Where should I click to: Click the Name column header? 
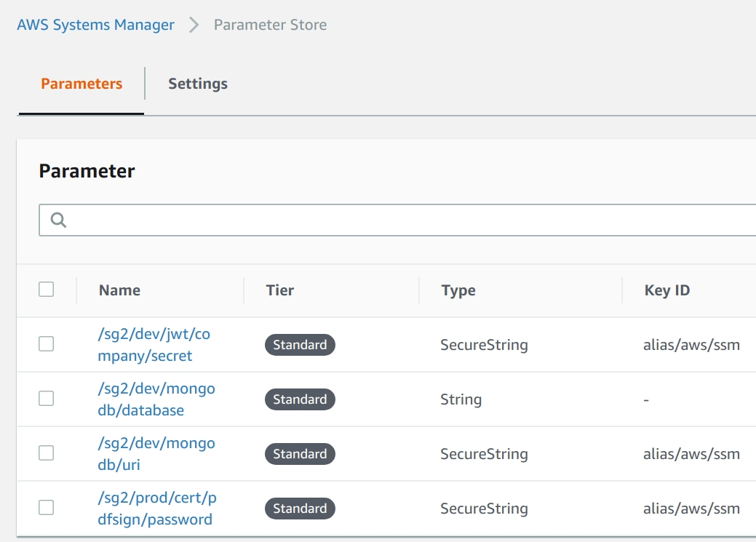119,290
